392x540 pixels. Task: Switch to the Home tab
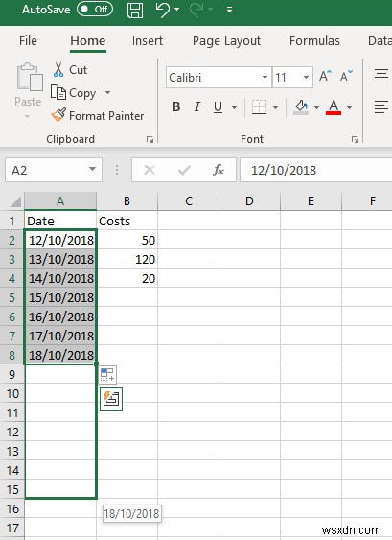[x=88, y=41]
